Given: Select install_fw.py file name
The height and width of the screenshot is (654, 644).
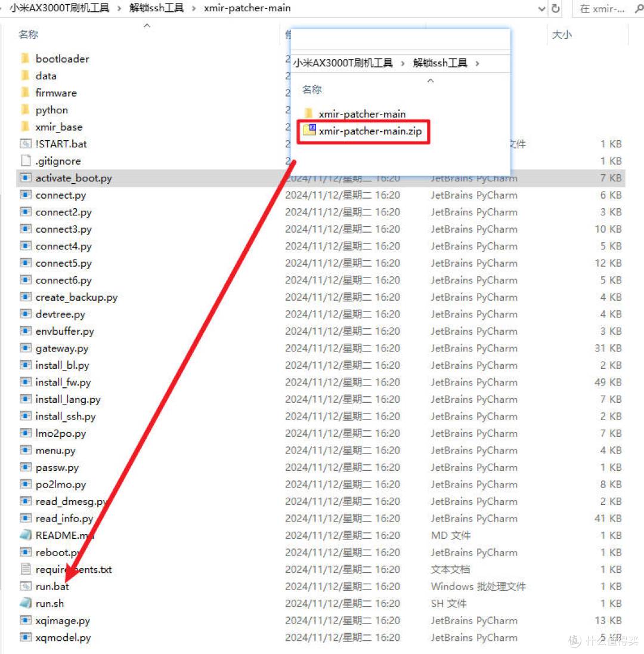Looking at the screenshot, I should tap(63, 382).
